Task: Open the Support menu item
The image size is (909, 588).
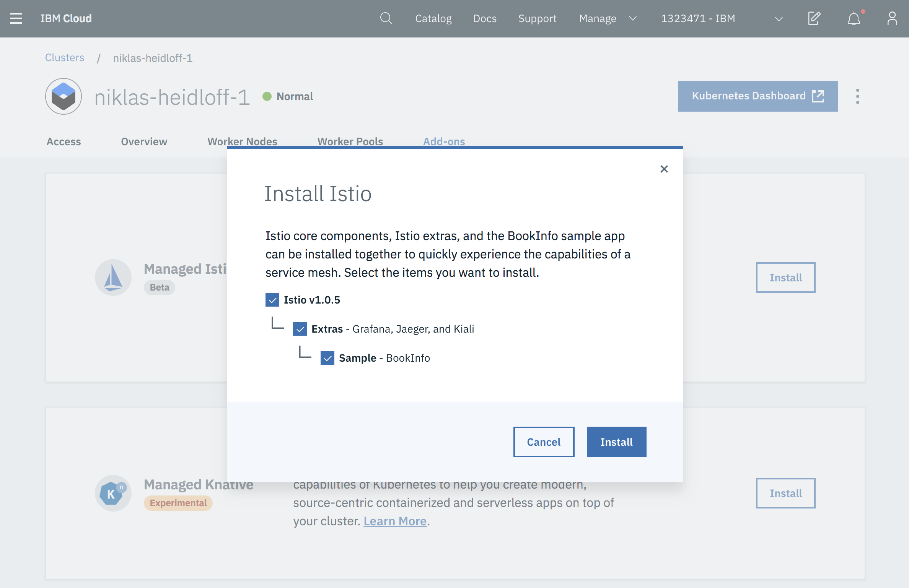Action: (537, 18)
